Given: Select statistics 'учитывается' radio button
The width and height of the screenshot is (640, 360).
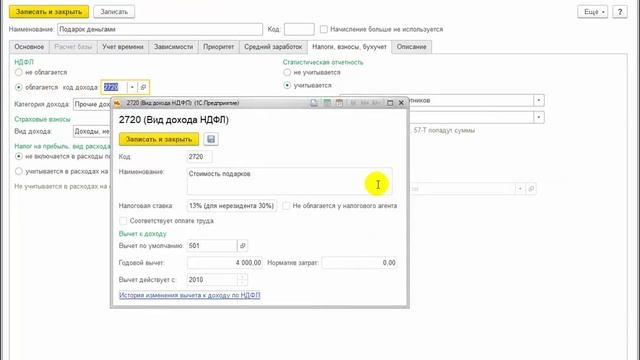Looking at the screenshot, I should (287, 85).
